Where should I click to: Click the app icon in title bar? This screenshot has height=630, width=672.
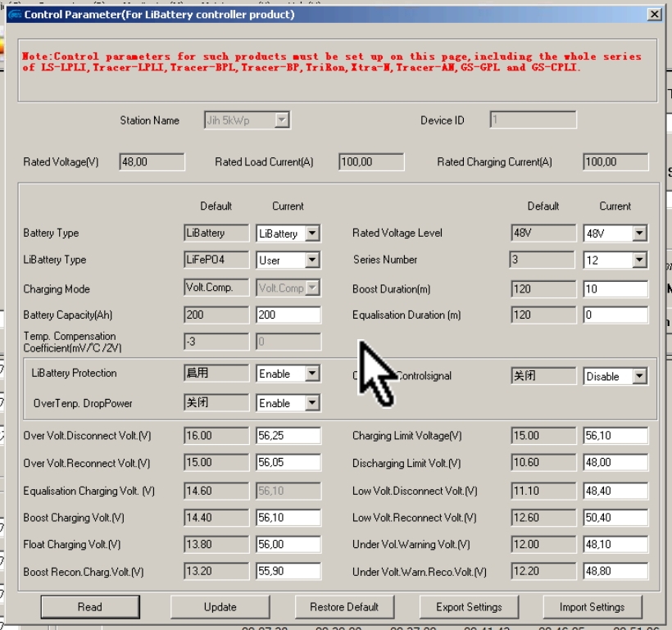[15, 15]
